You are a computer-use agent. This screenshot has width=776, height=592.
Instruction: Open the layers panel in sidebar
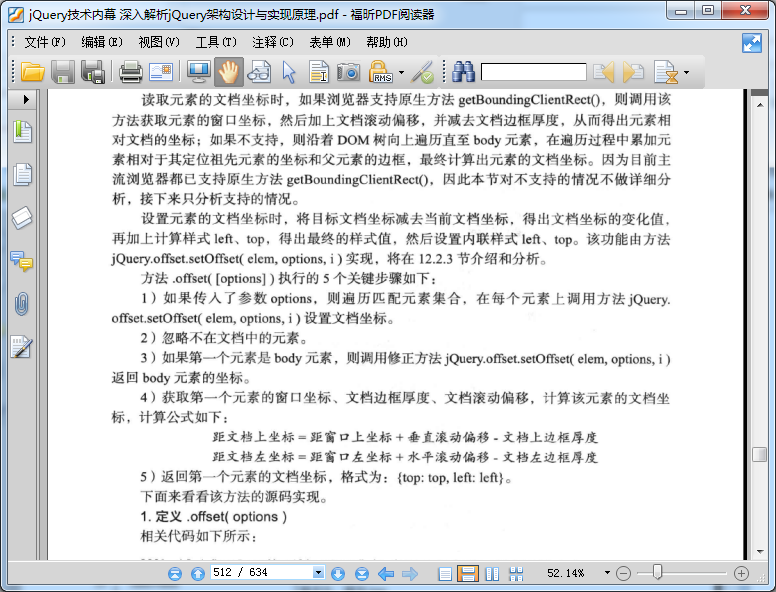click(22, 217)
